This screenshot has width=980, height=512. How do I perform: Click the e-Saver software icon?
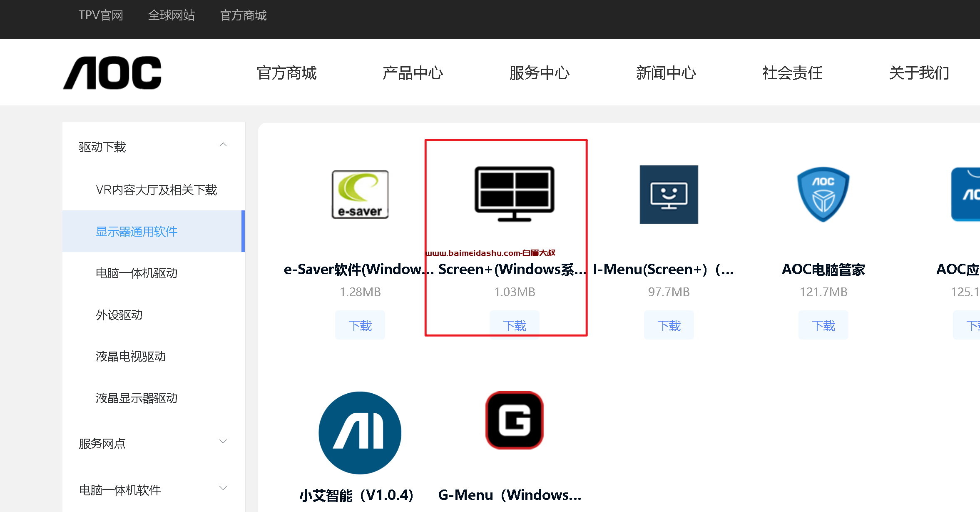click(x=360, y=194)
